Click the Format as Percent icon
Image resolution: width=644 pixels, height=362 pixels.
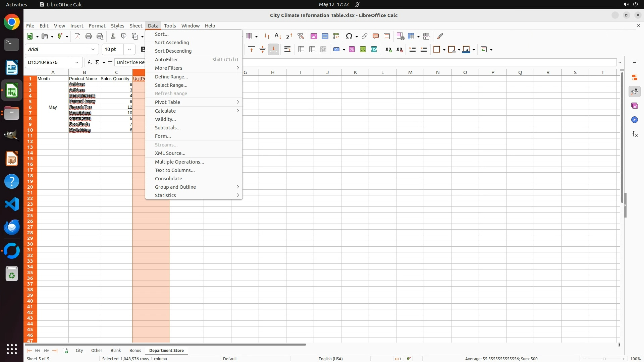[x=352, y=50]
